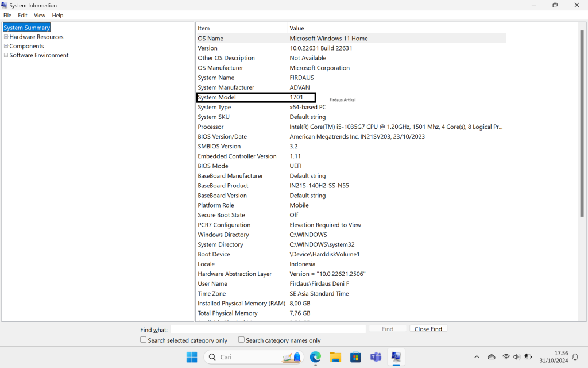588x368 pixels.
Task: Open File Explorer from the taskbar
Action: click(335, 357)
